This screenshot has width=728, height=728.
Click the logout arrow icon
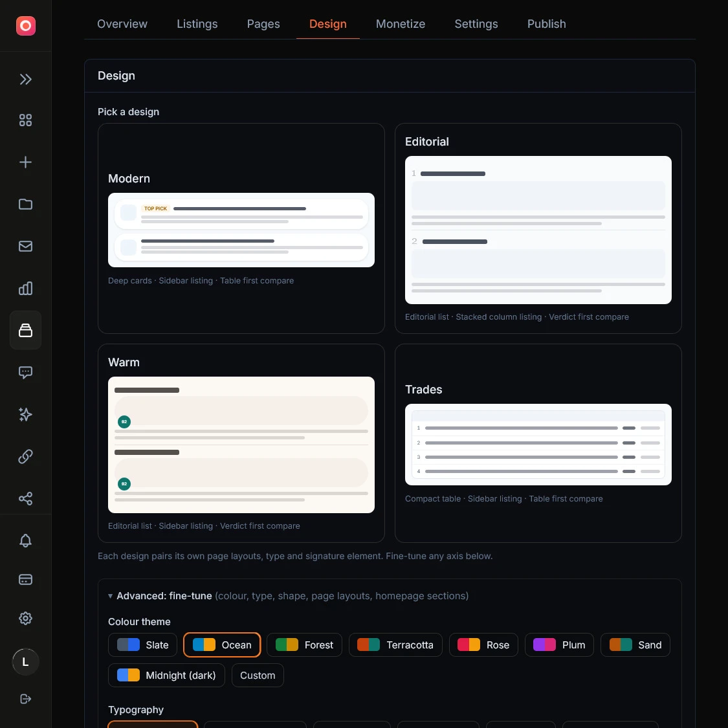(x=25, y=699)
